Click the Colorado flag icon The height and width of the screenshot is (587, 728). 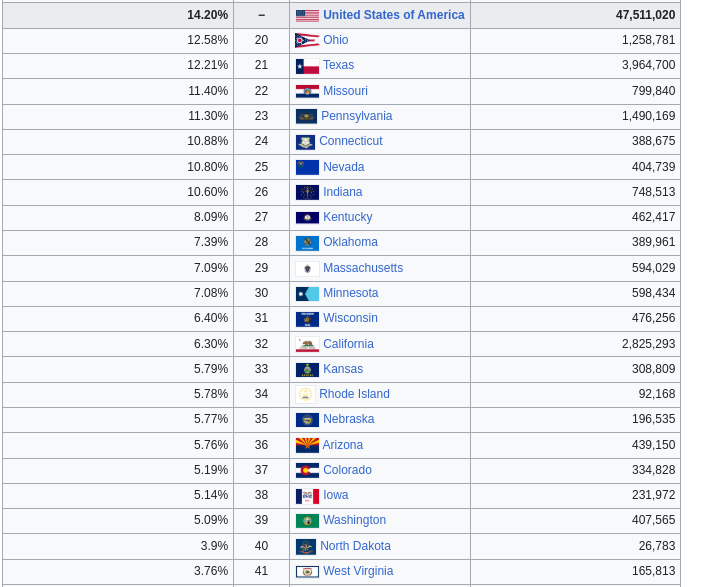tap(307, 470)
